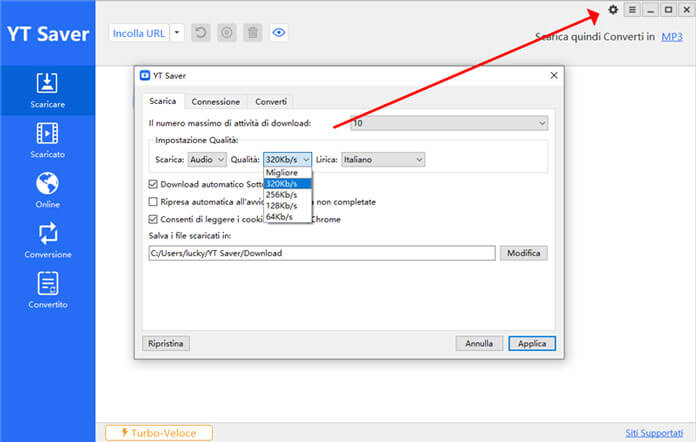Click the Annulla button

[x=479, y=343]
